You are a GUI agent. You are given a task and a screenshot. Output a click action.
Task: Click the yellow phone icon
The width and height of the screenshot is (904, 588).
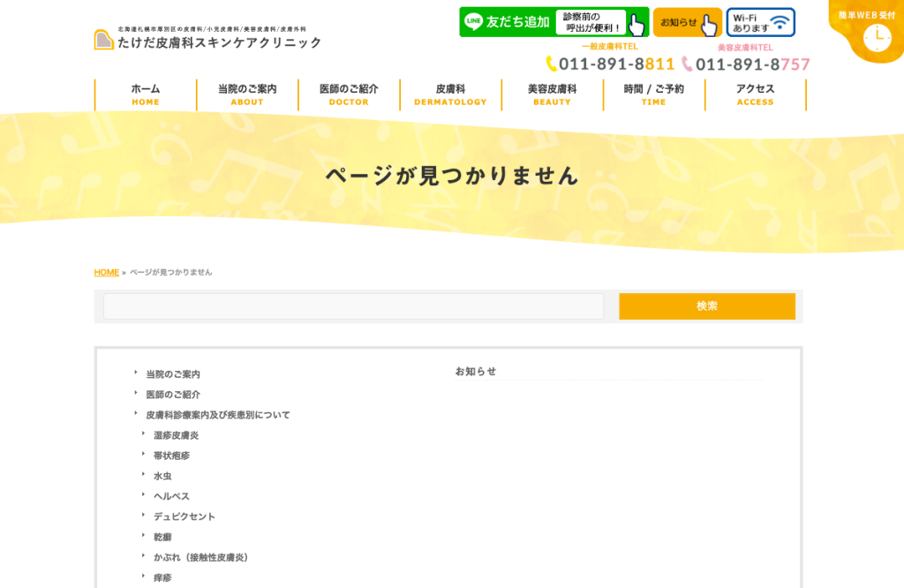[x=551, y=64]
